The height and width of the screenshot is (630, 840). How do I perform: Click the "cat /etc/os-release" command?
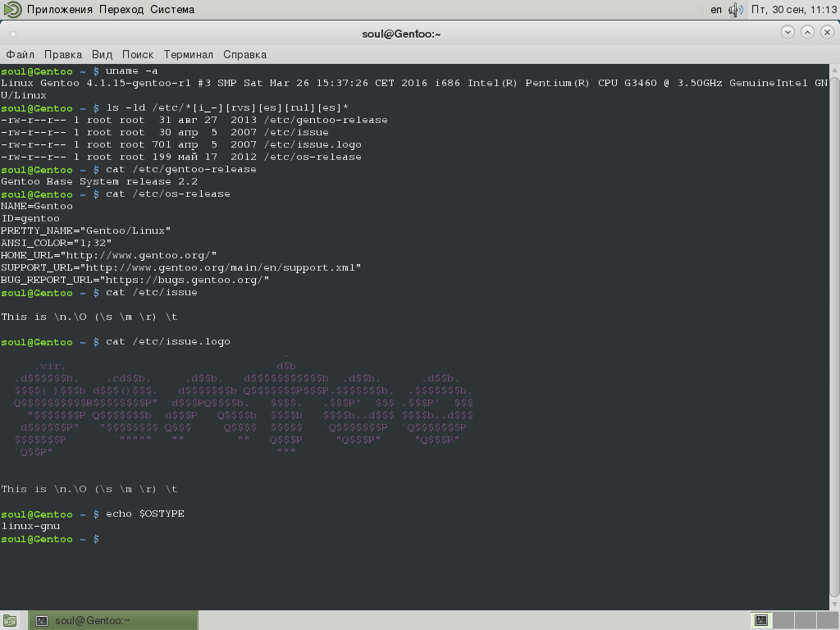[167, 194]
